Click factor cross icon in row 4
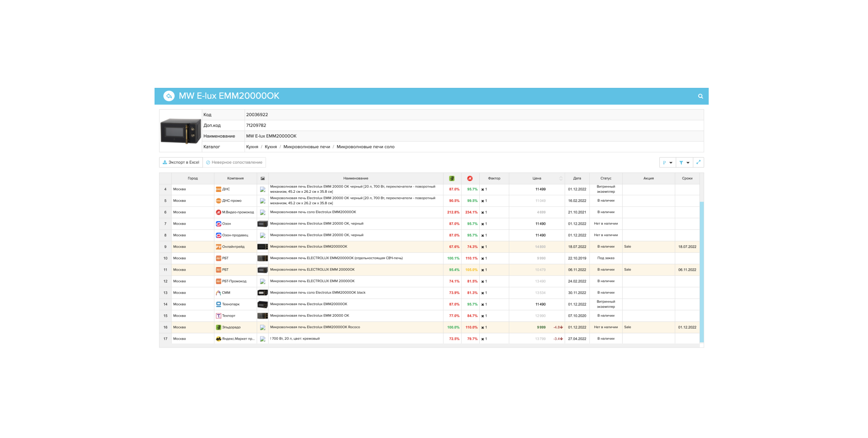Image resolution: width=868 pixels, height=438 pixels. [482, 189]
